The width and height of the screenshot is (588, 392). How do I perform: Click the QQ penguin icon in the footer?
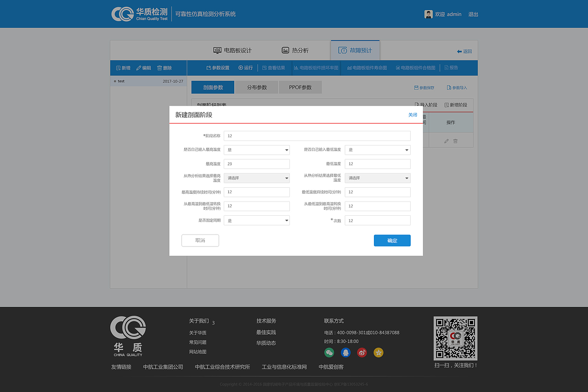[x=345, y=353]
